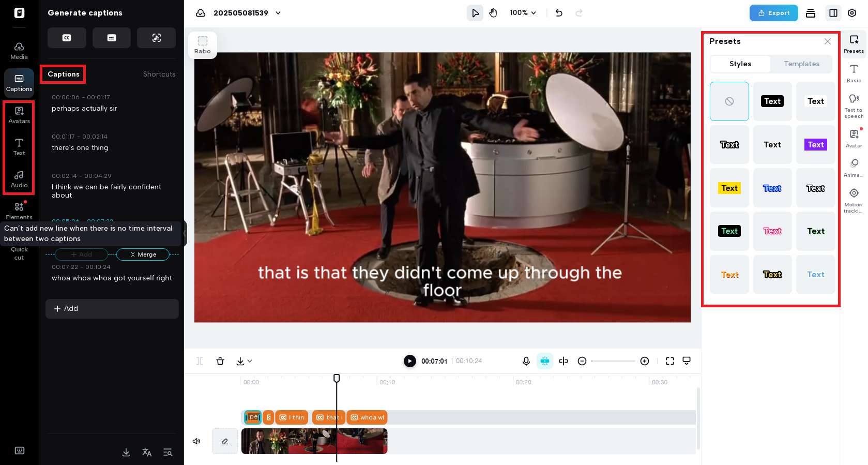
Task: Enter fullscreen preview
Action: pos(670,361)
